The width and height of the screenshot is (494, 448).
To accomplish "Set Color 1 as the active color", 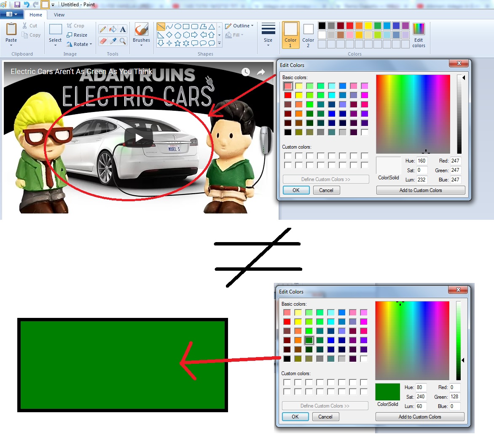I will coord(290,35).
